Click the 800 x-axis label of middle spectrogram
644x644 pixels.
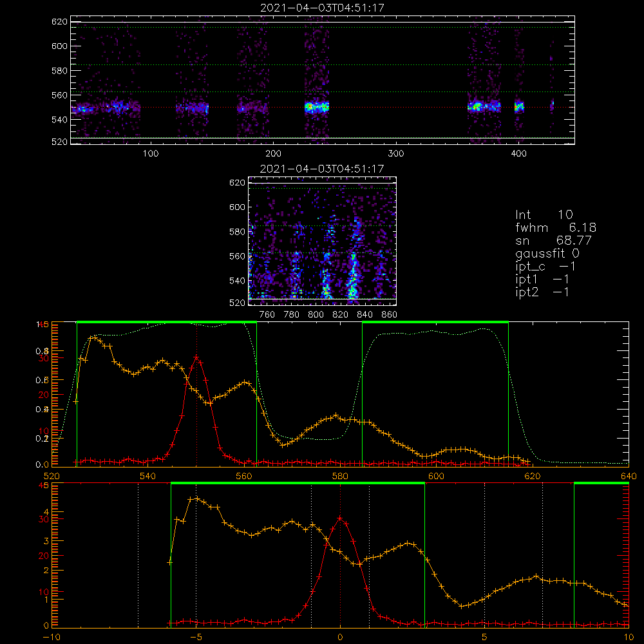pyautogui.click(x=316, y=315)
